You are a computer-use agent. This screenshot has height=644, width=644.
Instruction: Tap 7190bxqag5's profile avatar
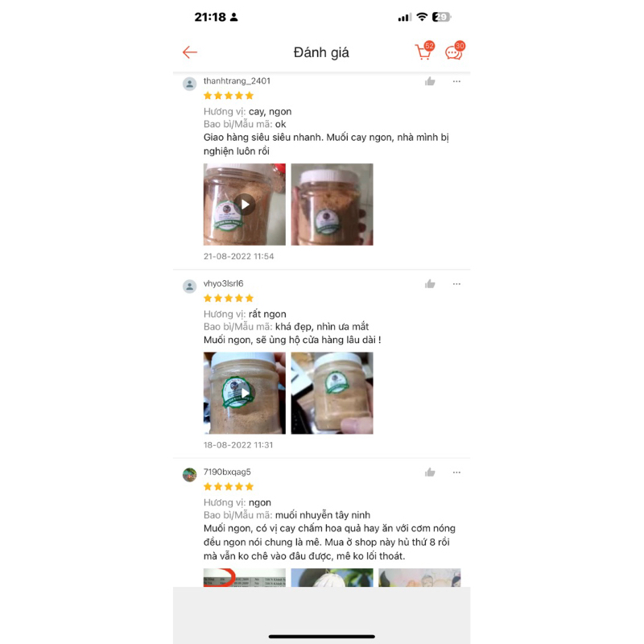[x=189, y=475]
